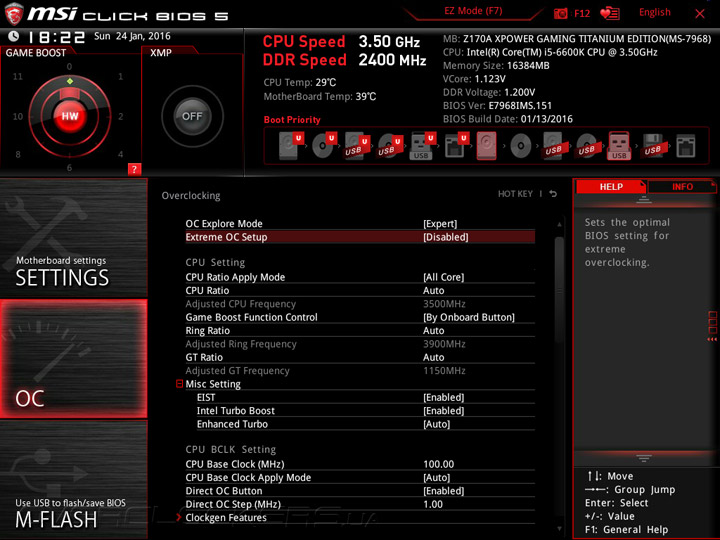The width and height of the screenshot is (720, 540).
Task: Click the Adjusted Ring Frequency 3900MHz row
Action: click(x=360, y=343)
